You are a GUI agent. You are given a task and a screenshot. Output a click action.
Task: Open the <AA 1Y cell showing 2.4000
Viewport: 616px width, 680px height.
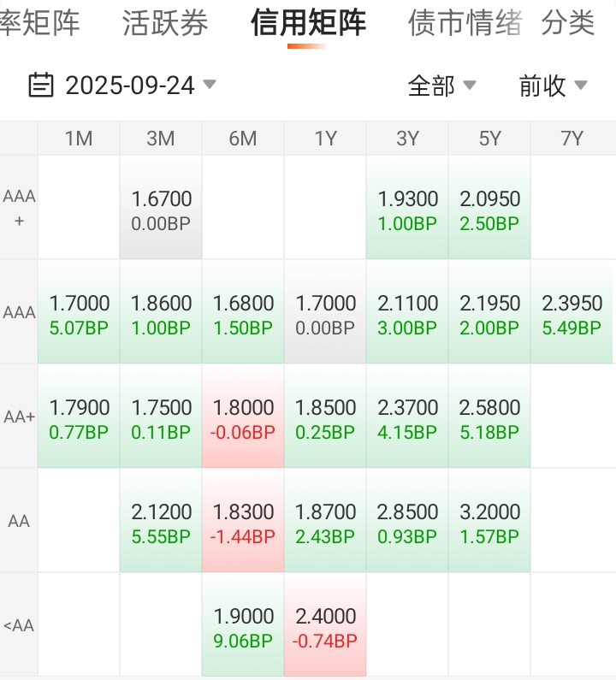(x=325, y=627)
